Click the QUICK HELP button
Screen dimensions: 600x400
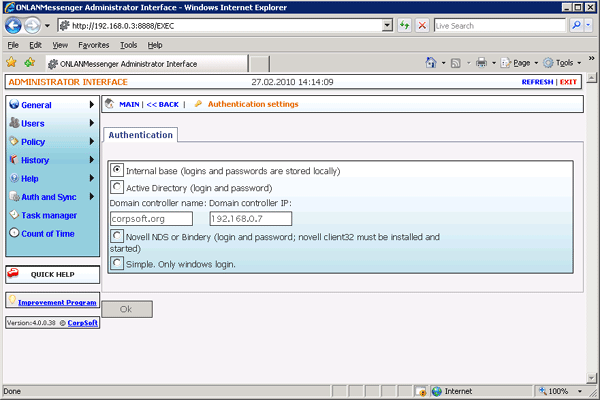[x=53, y=274]
